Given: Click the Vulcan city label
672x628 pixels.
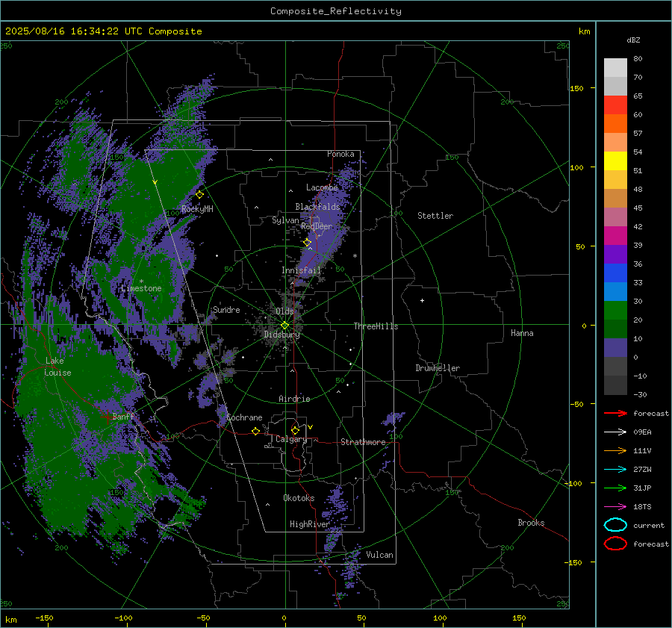Looking at the screenshot, I should (x=379, y=555).
